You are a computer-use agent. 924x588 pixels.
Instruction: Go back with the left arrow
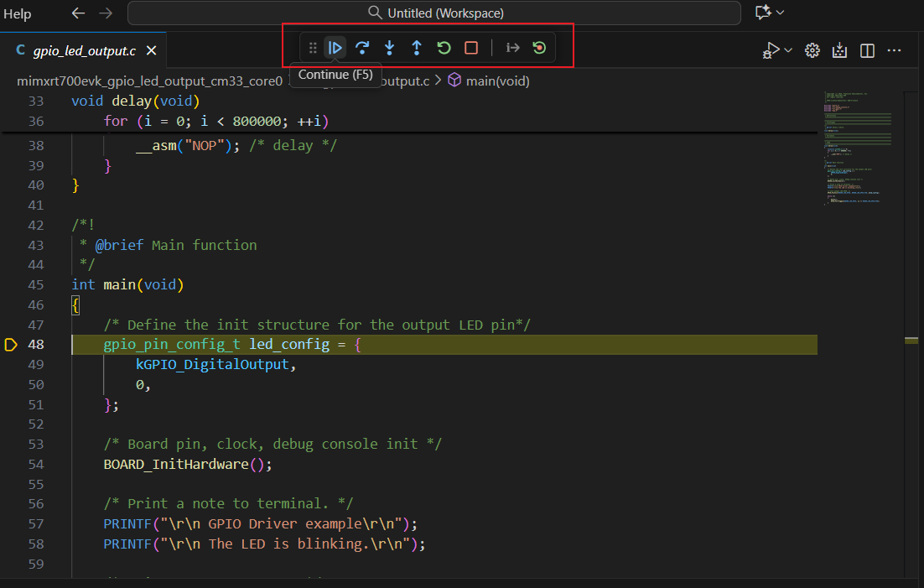(x=78, y=13)
